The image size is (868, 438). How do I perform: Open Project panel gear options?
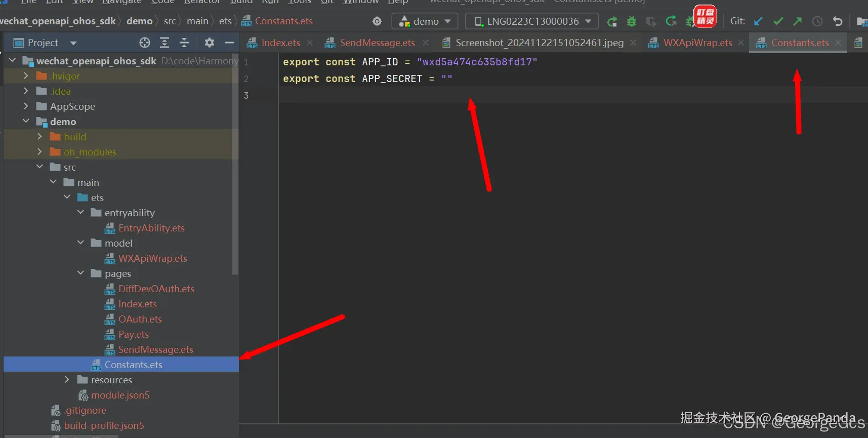[210, 43]
